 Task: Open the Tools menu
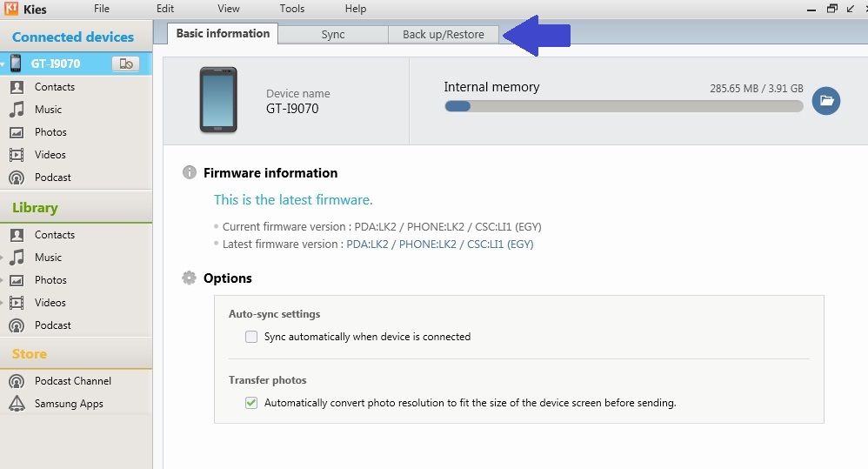(x=292, y=9)
